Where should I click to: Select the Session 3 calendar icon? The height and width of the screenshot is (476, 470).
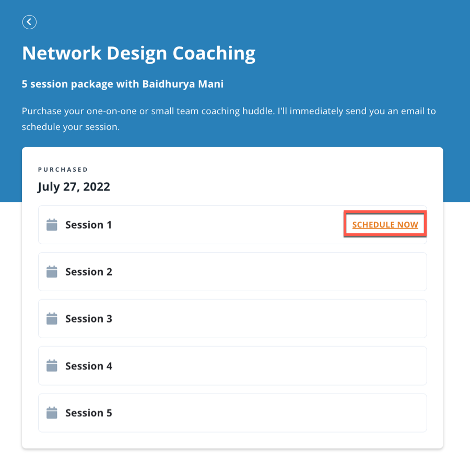(x=52, y=319)
